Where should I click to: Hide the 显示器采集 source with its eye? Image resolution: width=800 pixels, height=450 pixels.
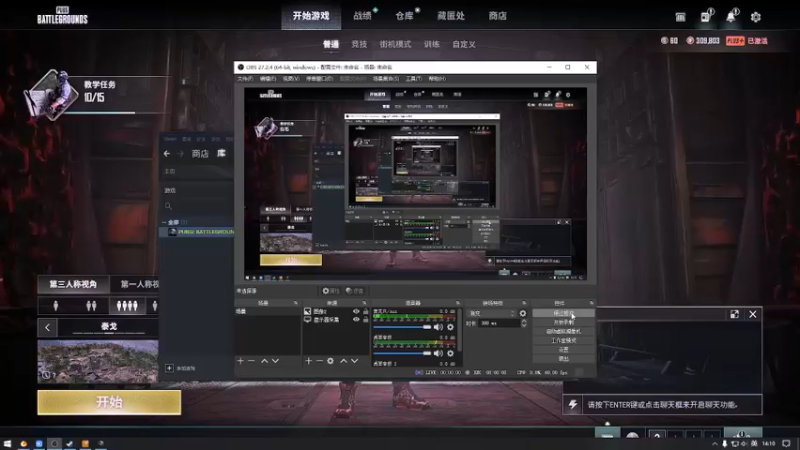pos(356,319)
